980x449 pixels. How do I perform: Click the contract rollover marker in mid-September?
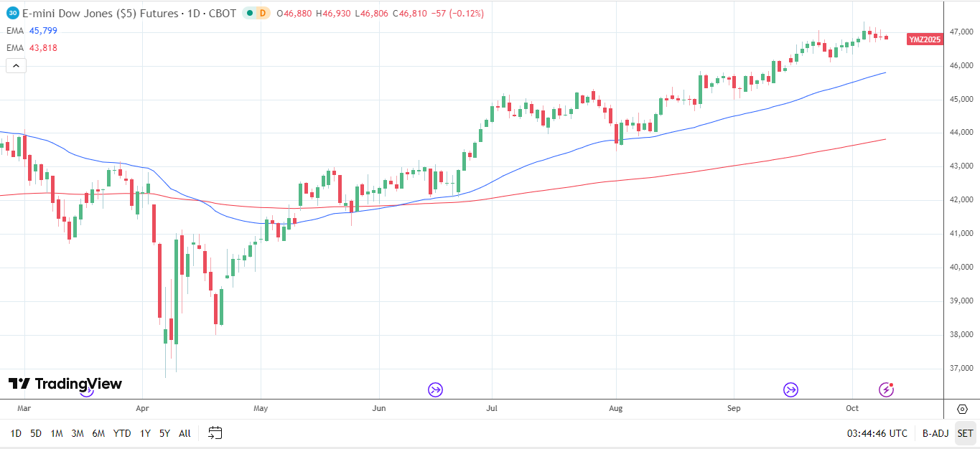click(790, 390)
